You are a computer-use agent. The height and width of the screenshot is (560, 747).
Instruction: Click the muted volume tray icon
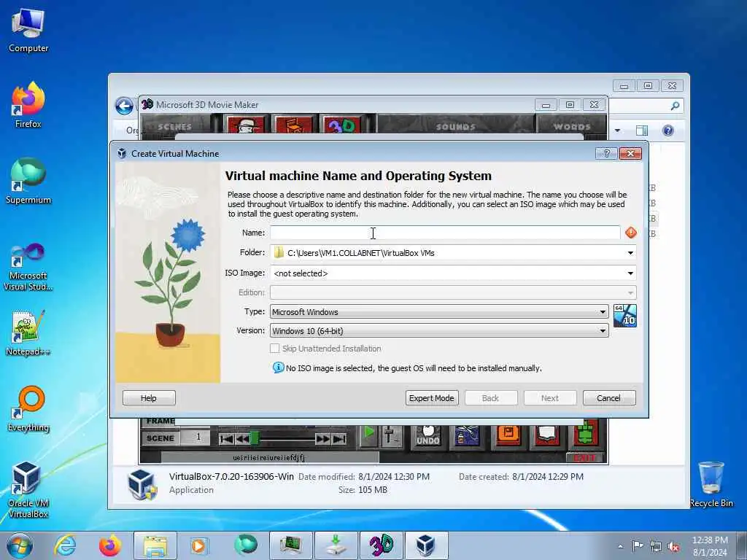[673, 546]
